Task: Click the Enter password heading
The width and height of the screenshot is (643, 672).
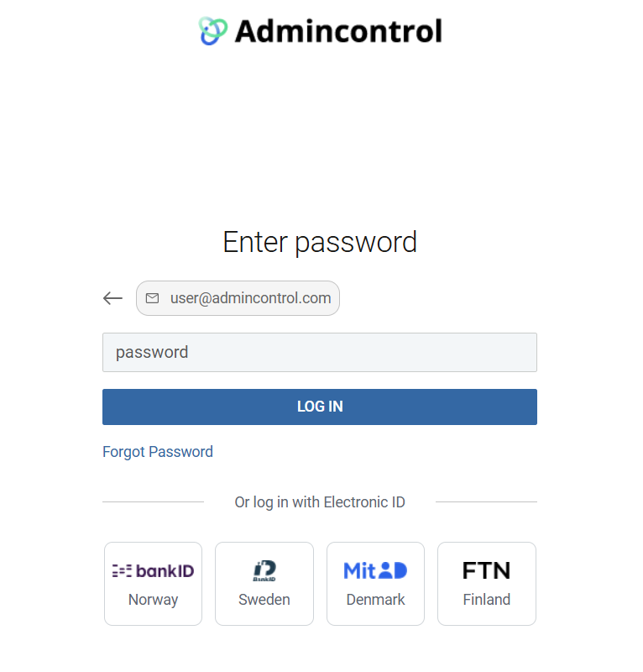Action: pos(320,243)
